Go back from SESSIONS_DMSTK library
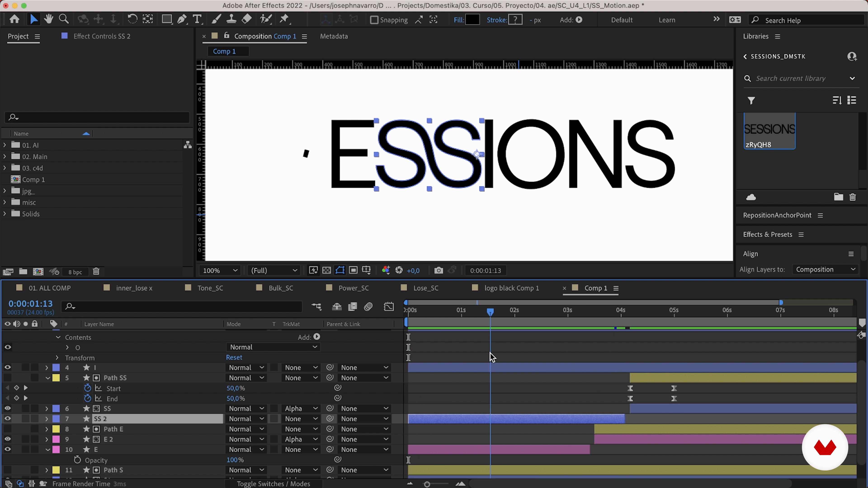This screenshot has height=488, width=868. 745,56
